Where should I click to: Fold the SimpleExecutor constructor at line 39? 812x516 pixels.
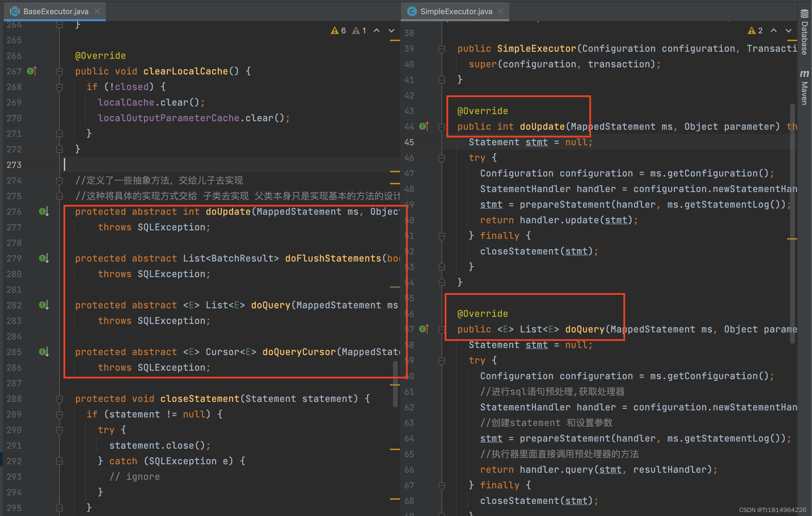(442, 49)
